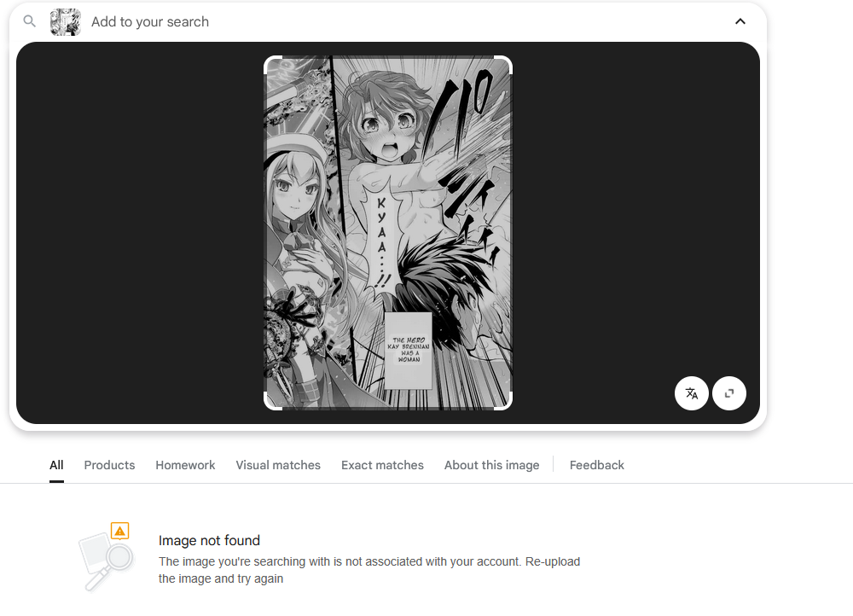Collapse the image search panel chevron

[x=740, y=21]
